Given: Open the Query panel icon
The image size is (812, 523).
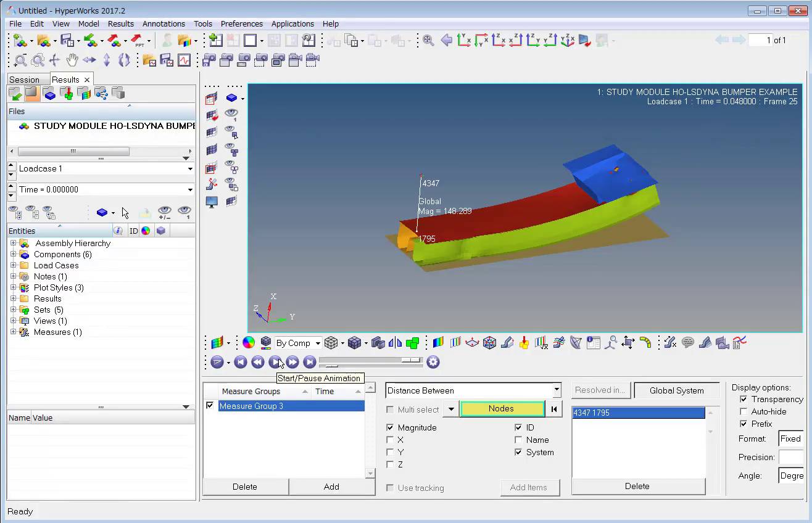Looking at the screenshot, I should coord(594,342).
